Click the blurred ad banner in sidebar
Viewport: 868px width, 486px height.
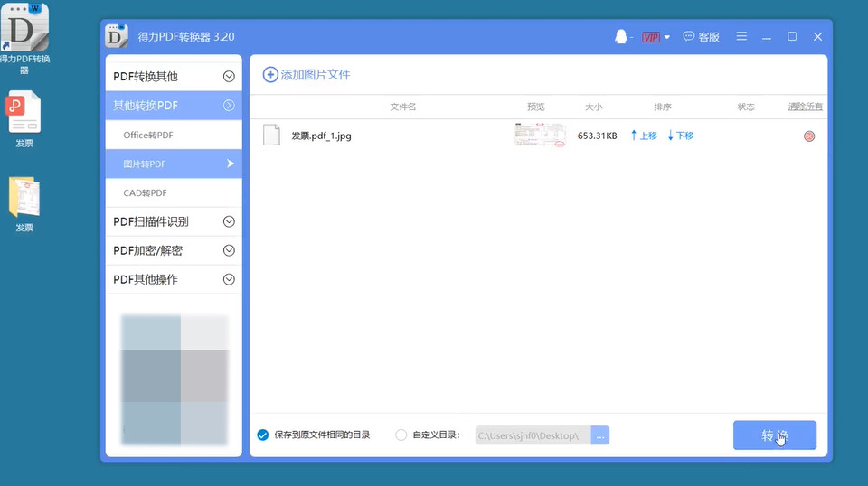[x=175, y=379]
